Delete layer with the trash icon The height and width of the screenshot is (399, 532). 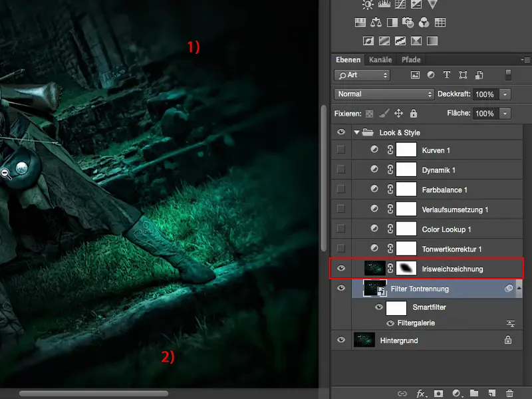(x=509, y=393)
